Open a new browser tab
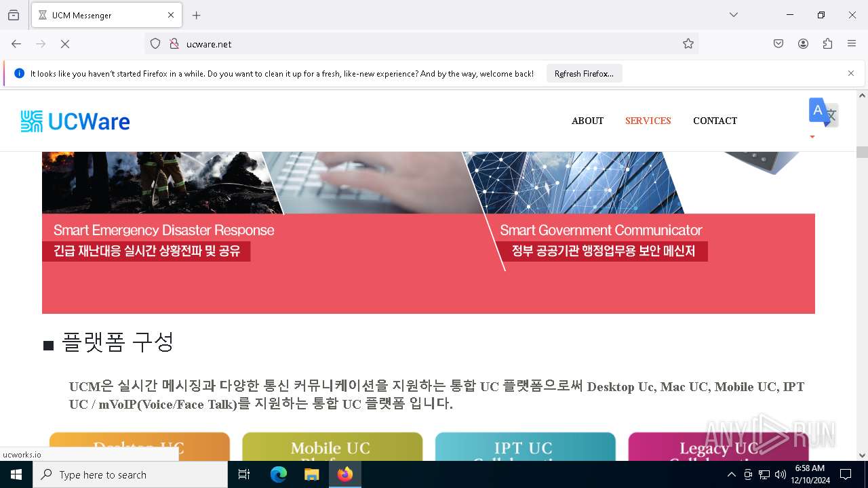868x488 pixels. (x=197, y=15)
